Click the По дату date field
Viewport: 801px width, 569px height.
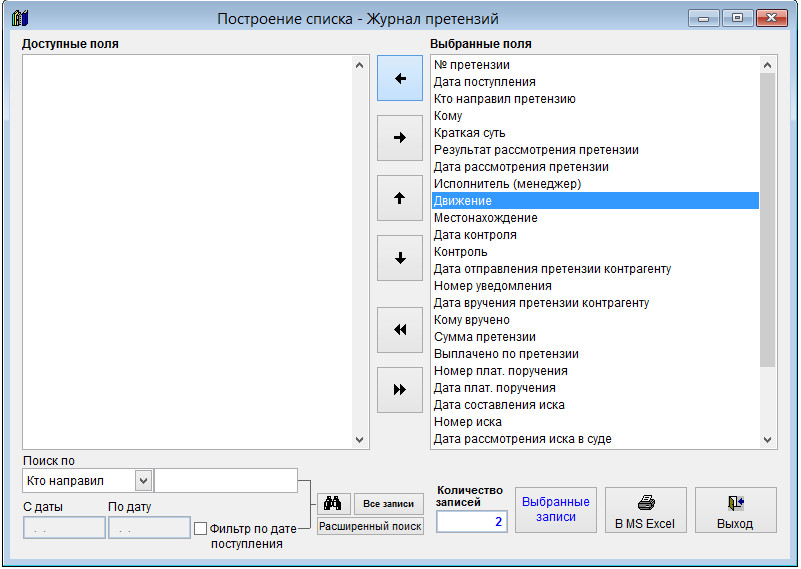[x=149, y=528]
